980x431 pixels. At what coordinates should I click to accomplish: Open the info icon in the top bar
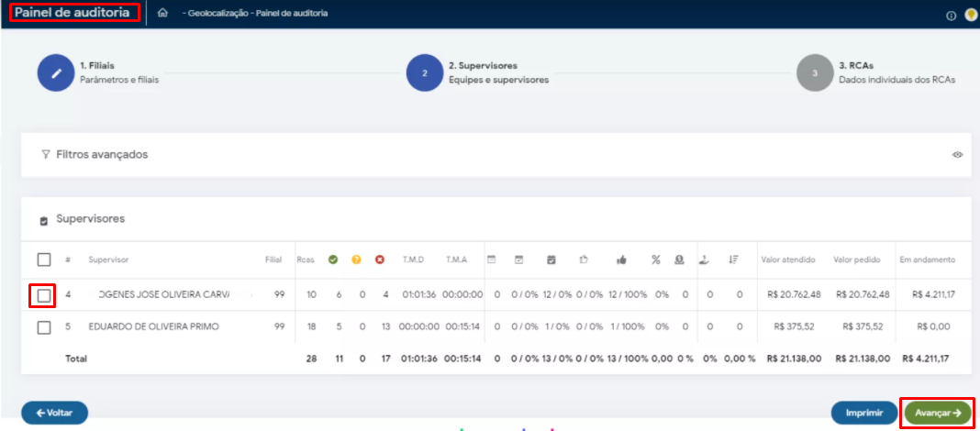coord(952,17)
